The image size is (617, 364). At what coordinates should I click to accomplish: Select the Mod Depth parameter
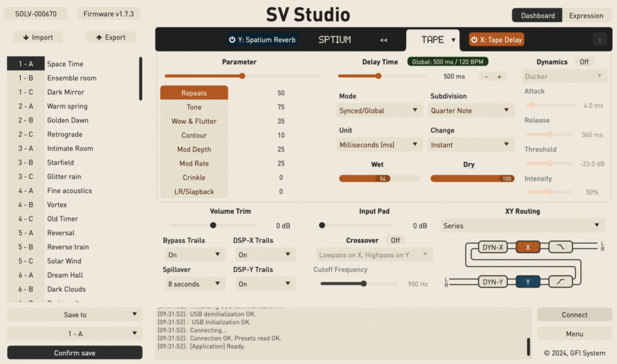[x=194, y=149]
